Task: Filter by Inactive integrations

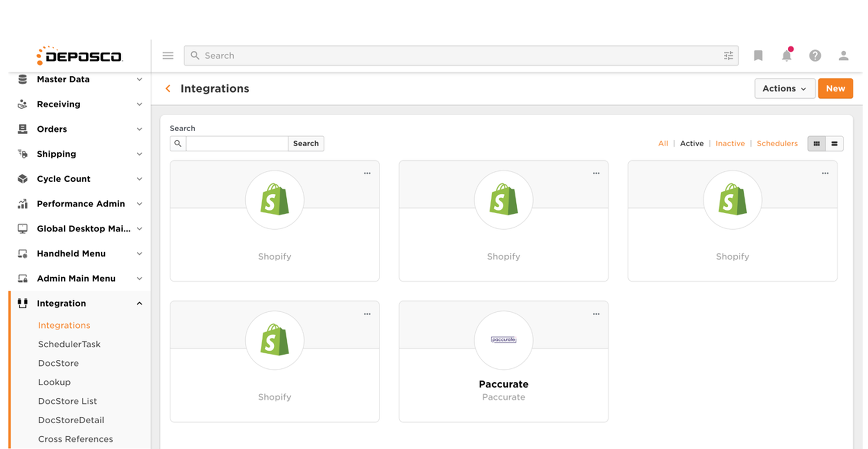Action: tap(730, 144)
